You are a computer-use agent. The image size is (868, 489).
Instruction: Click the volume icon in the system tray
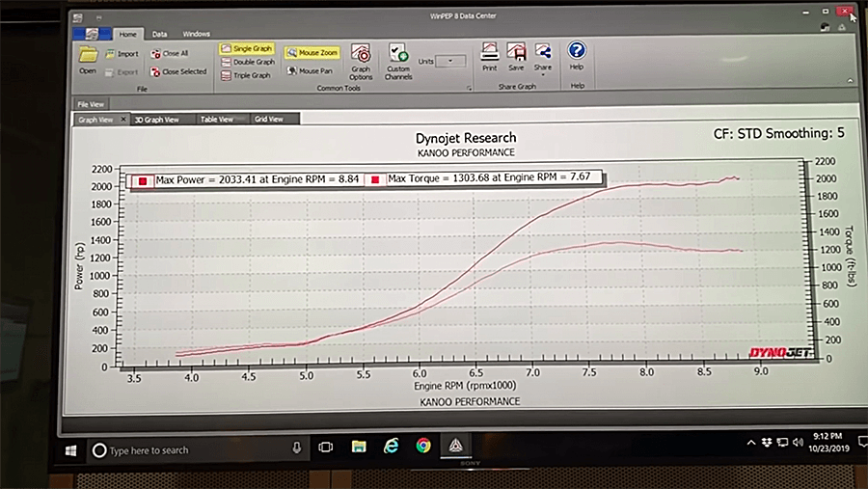click(798, 442)
